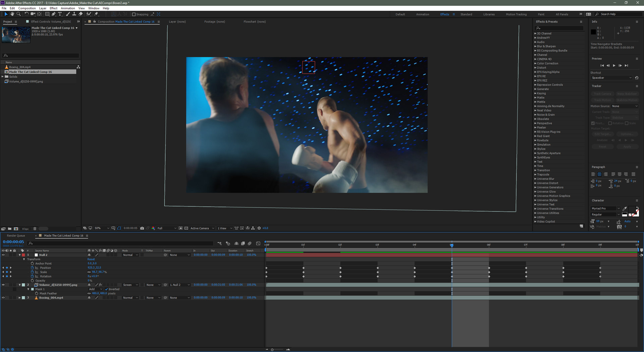
Task: Toggle the Position stopwatch on Null 2
Action: tap(32, 268)
